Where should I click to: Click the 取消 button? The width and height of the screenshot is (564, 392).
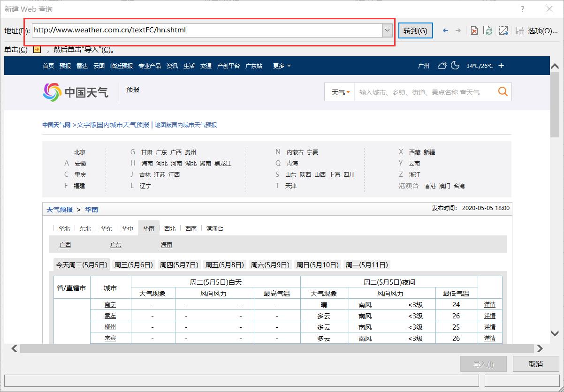click(x=535, y=364)
